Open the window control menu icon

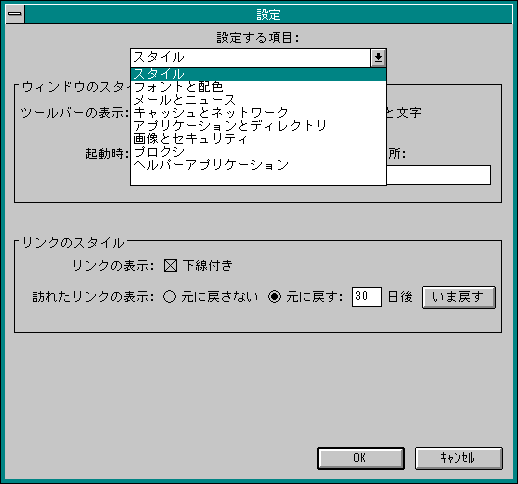15,14
